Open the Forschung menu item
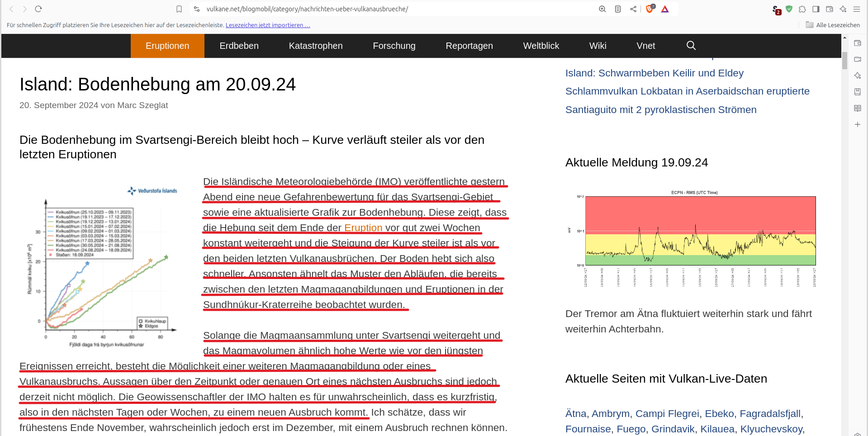Viewport: 868px width, 436px height. (x=394, y=46)
